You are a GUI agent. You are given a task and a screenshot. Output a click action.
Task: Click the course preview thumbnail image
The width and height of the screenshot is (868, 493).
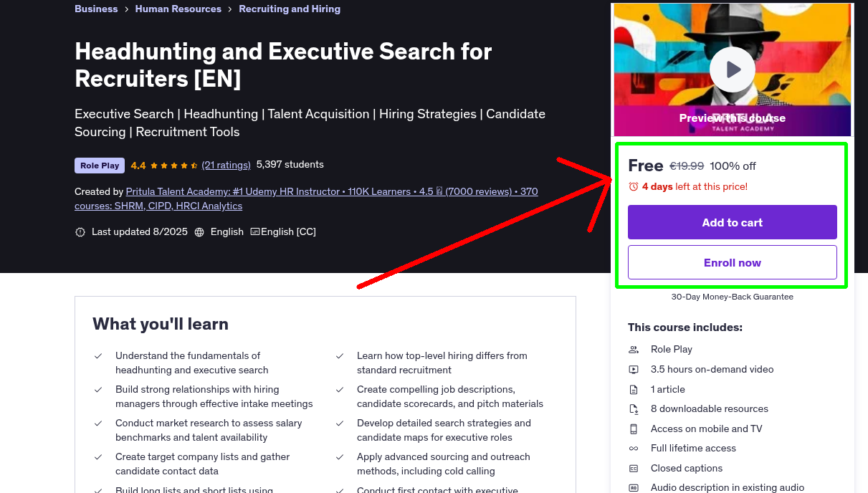tap(732, 70)
